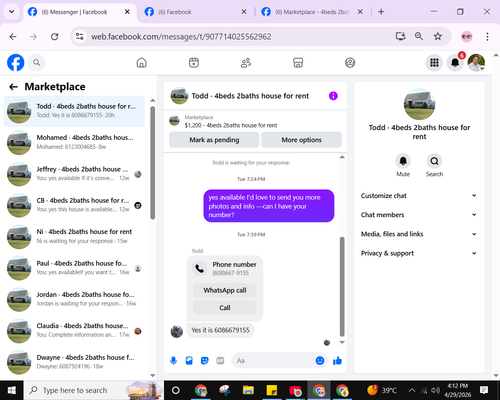Click the More options button
Viewport: 500px width, 400px height.
click(x=301, y=140)
